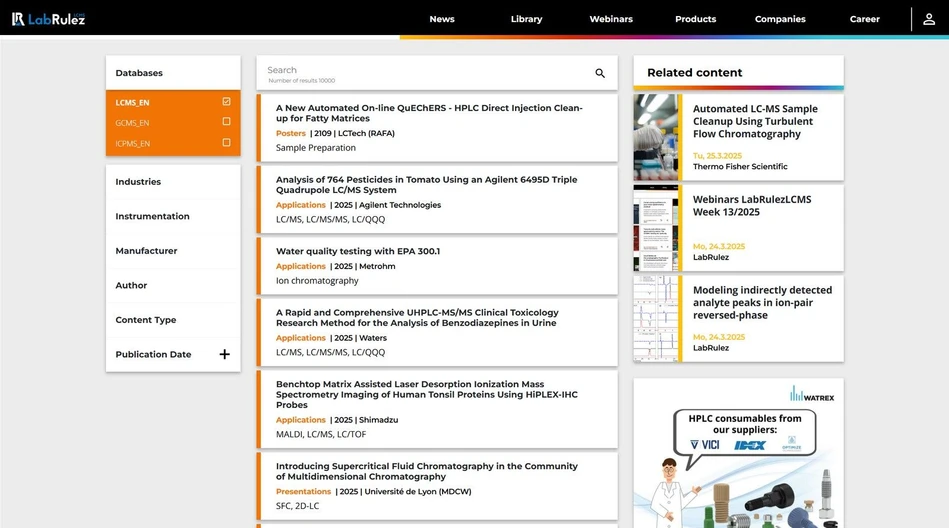Open the Automated LC-MS Sample Cleanup thumbnail

coord(656,137)
